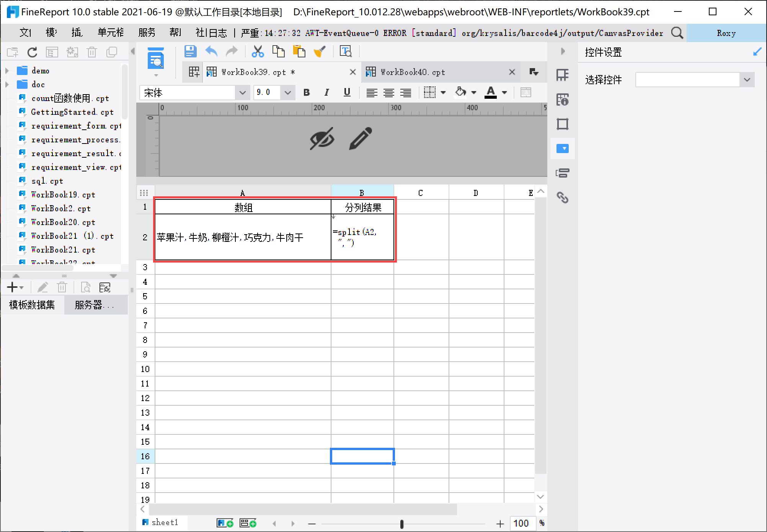Switch to the WorkBook40.cpt tab

[x=413, y=72]
